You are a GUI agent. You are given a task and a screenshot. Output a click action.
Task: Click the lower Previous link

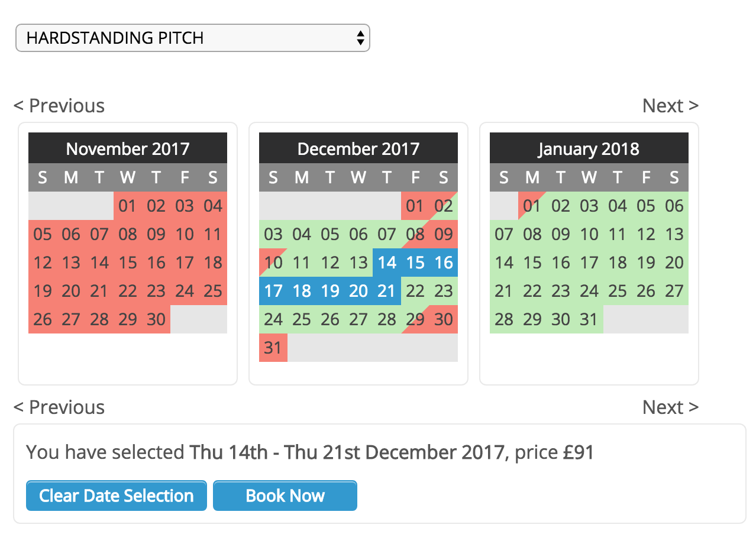click(59, 407)
